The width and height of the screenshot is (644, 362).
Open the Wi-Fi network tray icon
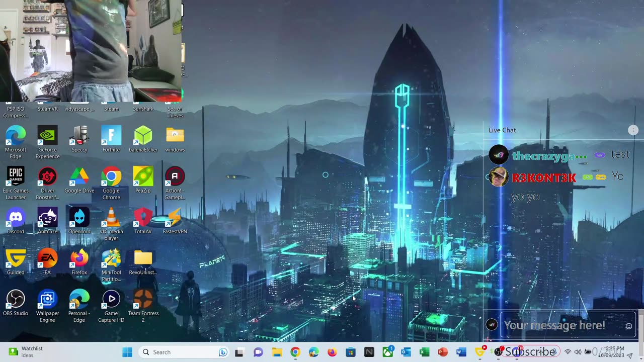click(x=568, y=352)
